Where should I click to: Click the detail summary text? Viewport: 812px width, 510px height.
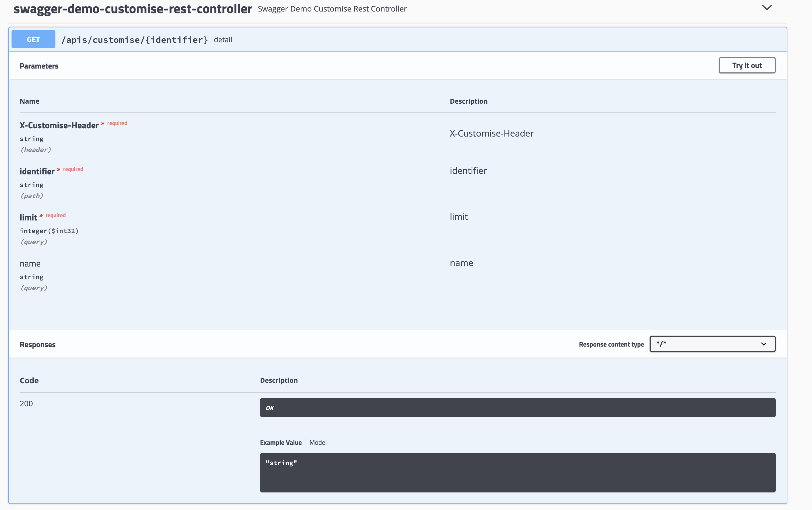click(223, 40)
